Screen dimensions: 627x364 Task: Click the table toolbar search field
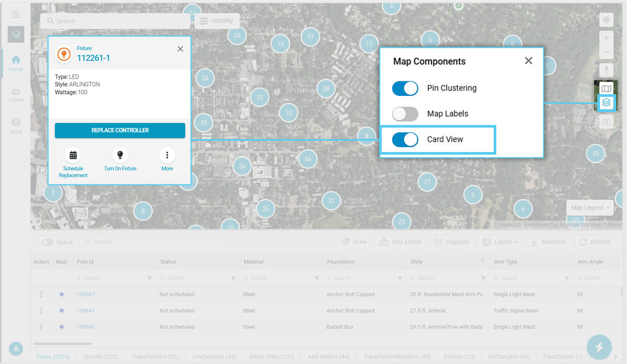(154, 242)
